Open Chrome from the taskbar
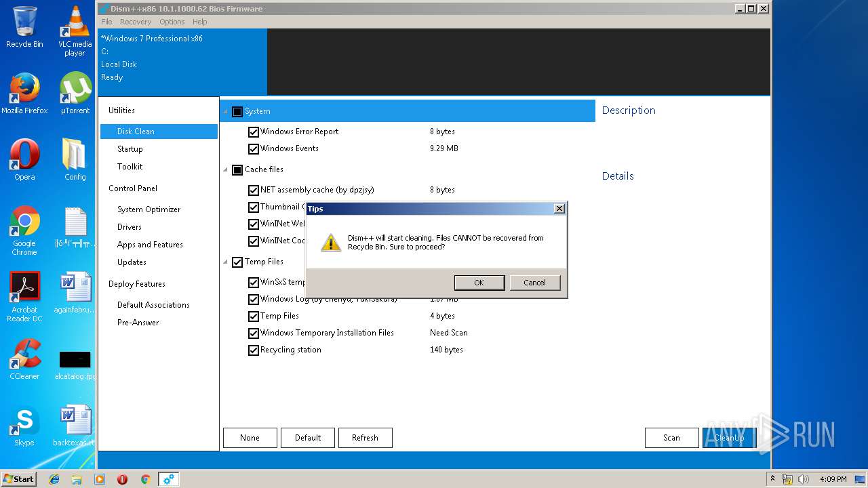868x488 pixels. (145, 479)
